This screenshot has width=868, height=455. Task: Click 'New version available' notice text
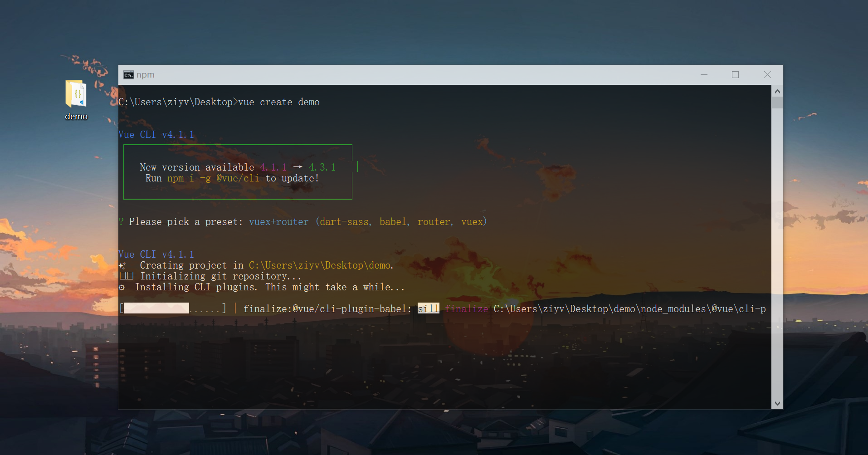click(197, 167)
